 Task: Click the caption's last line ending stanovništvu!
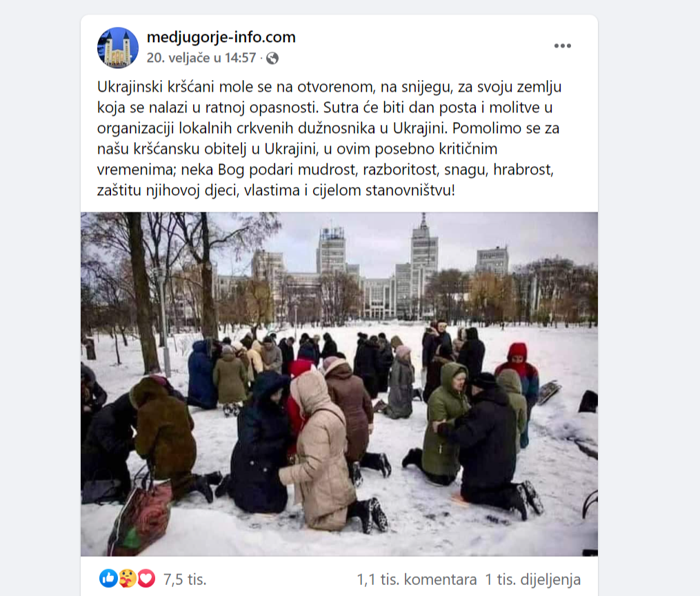click(276, 190)
